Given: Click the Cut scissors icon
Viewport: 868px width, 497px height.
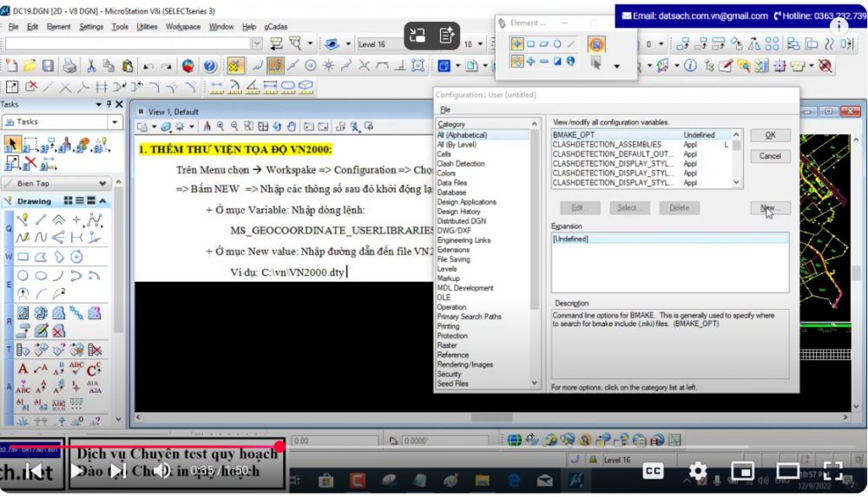Looking at the screenshot, I should coord(91,66).
